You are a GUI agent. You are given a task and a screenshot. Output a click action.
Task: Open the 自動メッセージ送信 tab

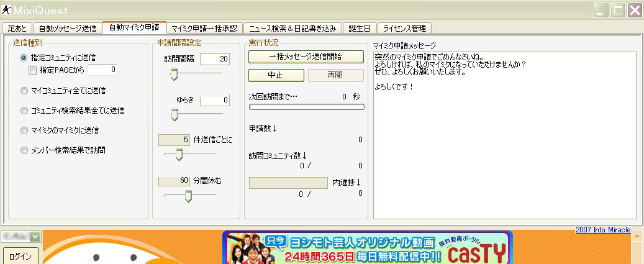pyautogui.click(x=67, y=29)
